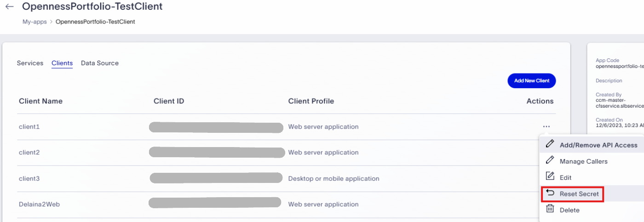Image resolution: width=644 pixels, height=222 pixels.
Task: Open the Clients tab
Action: pyautogui.click(x=62, y=63)
